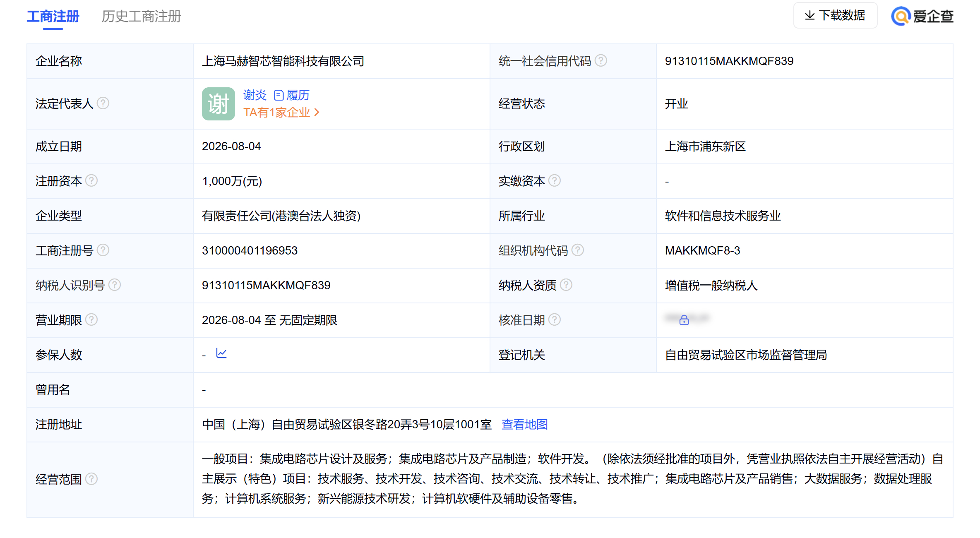
Task: Click help icon next to 统一社会信用代码
Action: pos(601,60)
